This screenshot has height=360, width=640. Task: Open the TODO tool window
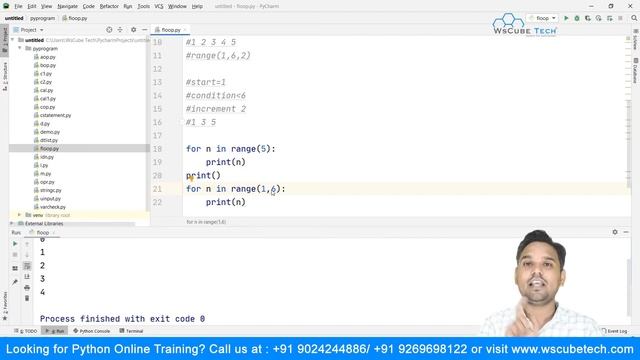[25, 331]
